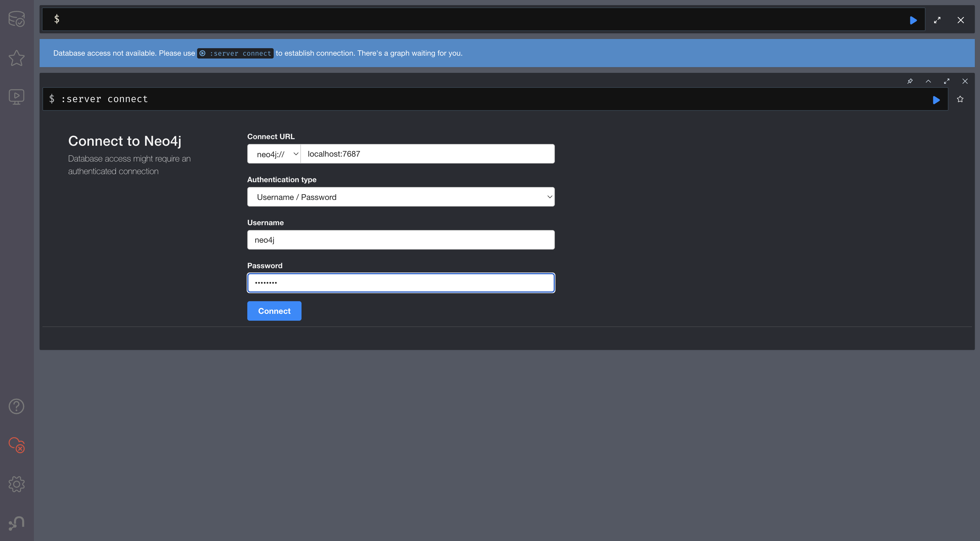Open the Guides sidebar icon

click(x=16, y=97)
